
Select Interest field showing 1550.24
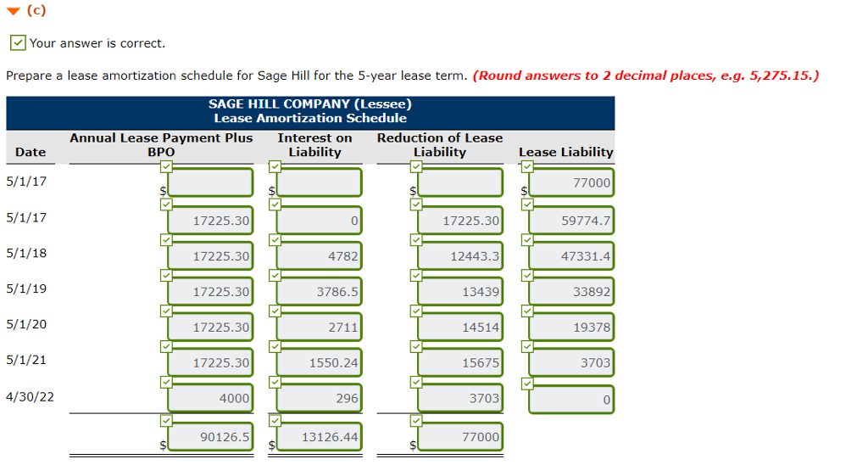point(319,362)
